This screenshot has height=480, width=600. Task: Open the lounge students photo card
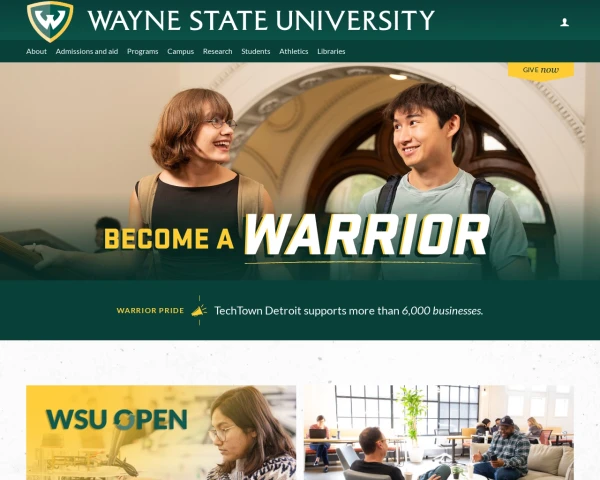click(439, 433)
